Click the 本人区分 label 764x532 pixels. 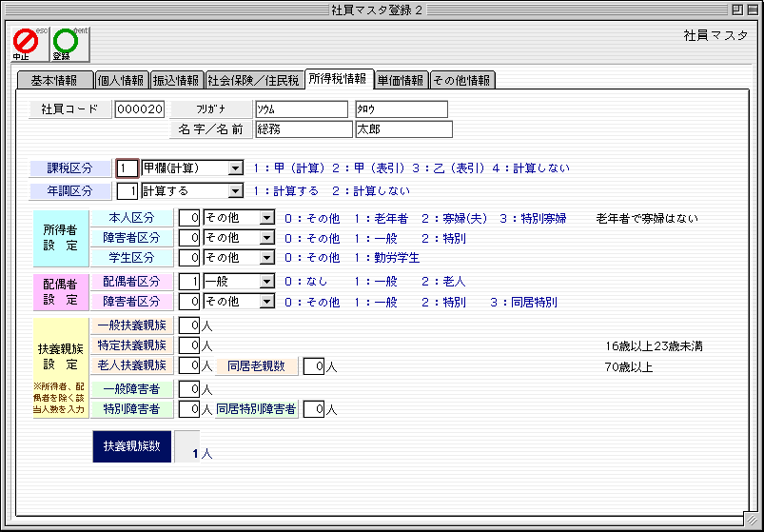pyautogui.click(x=131, y=218)
